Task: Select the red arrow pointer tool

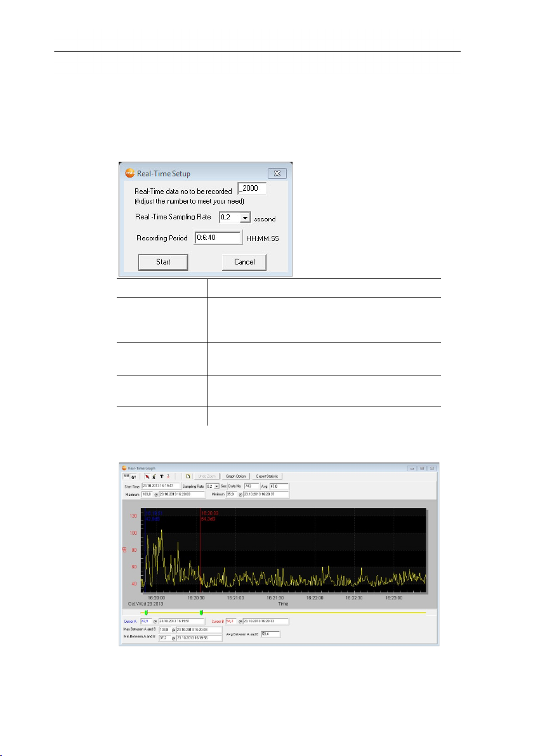Action: tap(147, 476)
